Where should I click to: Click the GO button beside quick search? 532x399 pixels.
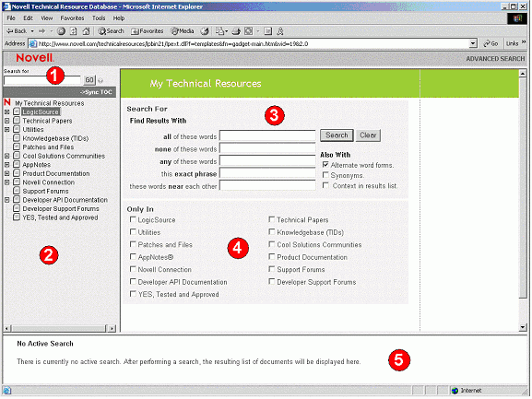tap(89, 80)
